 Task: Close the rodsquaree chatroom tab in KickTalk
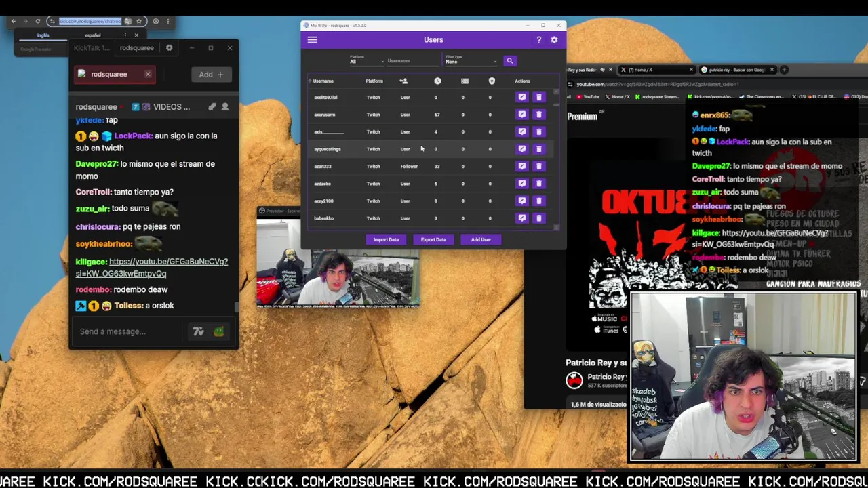point(148,74)
